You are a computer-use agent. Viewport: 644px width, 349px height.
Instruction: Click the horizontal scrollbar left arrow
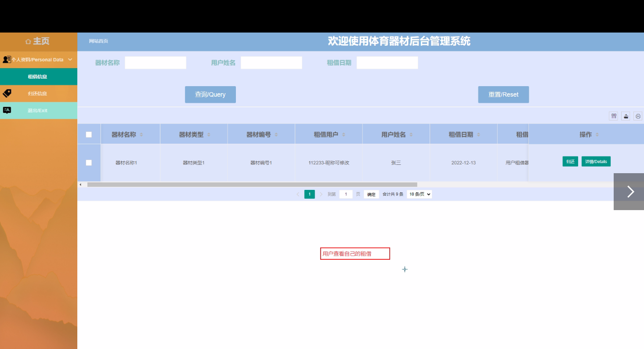tap(80, 185)
